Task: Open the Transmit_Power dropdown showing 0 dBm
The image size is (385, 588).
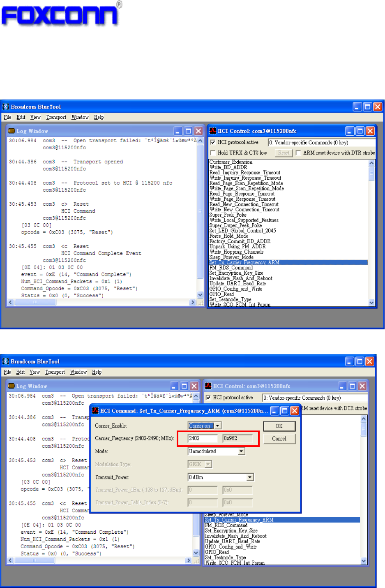Action: pos(221,477)
